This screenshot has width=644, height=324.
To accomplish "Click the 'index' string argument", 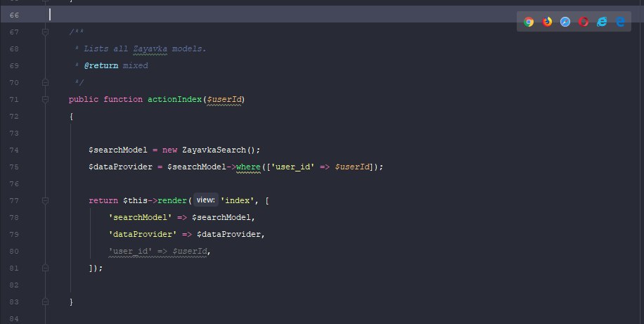I will click(x=238, y=200).
